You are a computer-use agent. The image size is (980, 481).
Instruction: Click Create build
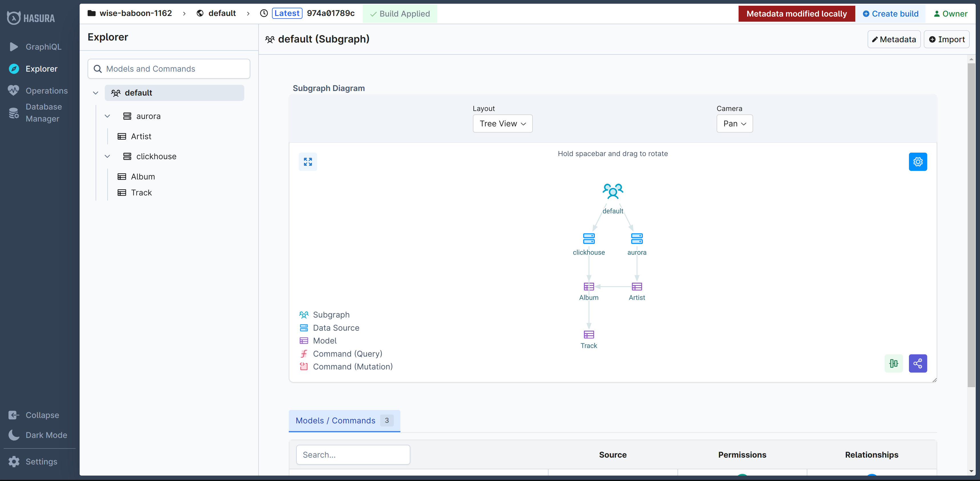coord(890,14)
